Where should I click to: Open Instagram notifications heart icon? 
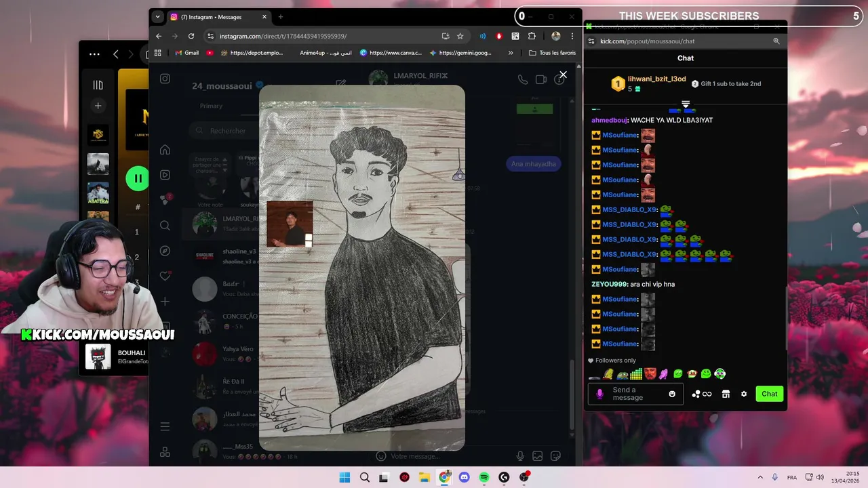[165, 276]
